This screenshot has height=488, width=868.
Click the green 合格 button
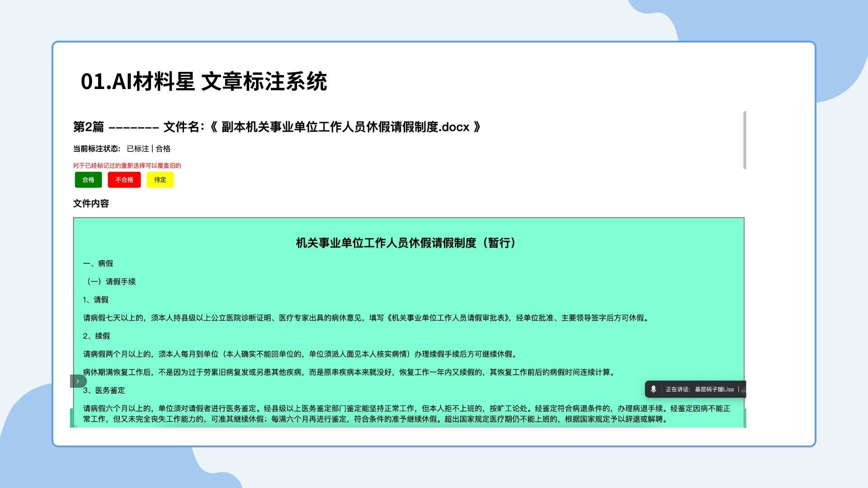click(x=88, y=180)
